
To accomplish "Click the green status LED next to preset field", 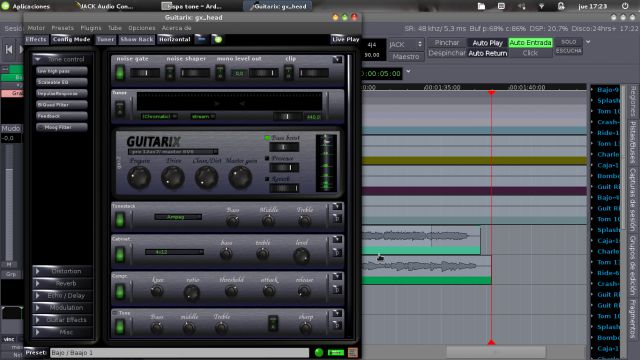I will [x=319, y=352].
